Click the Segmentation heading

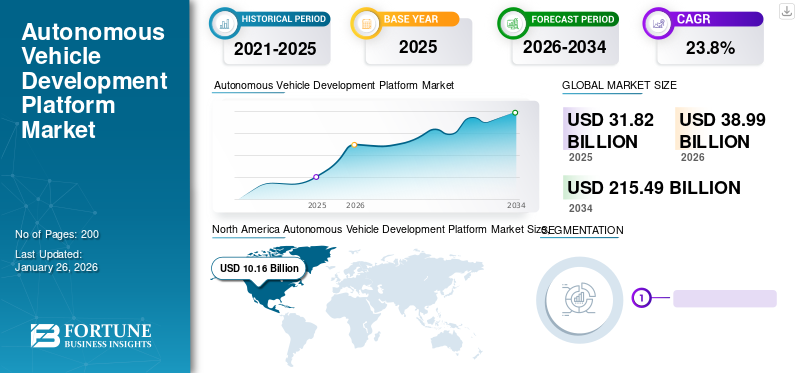[x=582, y=230]
